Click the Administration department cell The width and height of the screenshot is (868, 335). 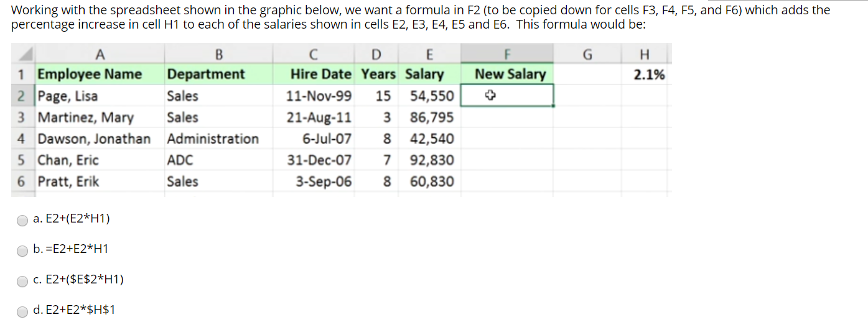[213, 139]
